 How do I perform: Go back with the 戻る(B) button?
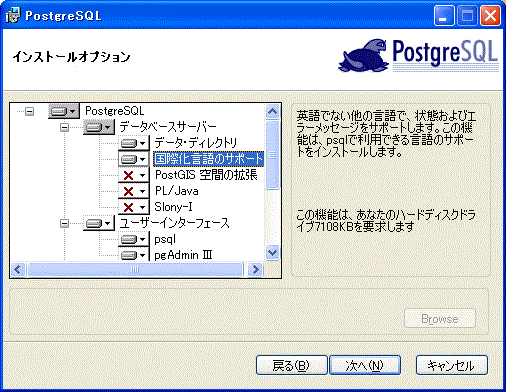[292, 365]
